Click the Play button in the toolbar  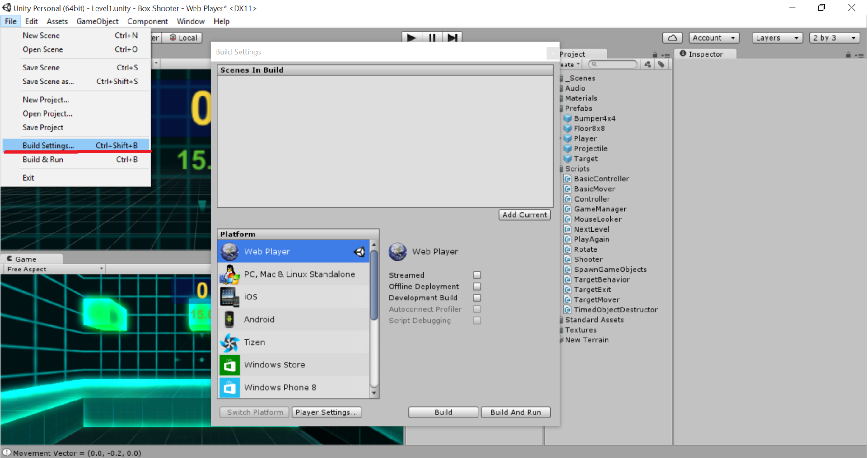click(x=412, y=37)
